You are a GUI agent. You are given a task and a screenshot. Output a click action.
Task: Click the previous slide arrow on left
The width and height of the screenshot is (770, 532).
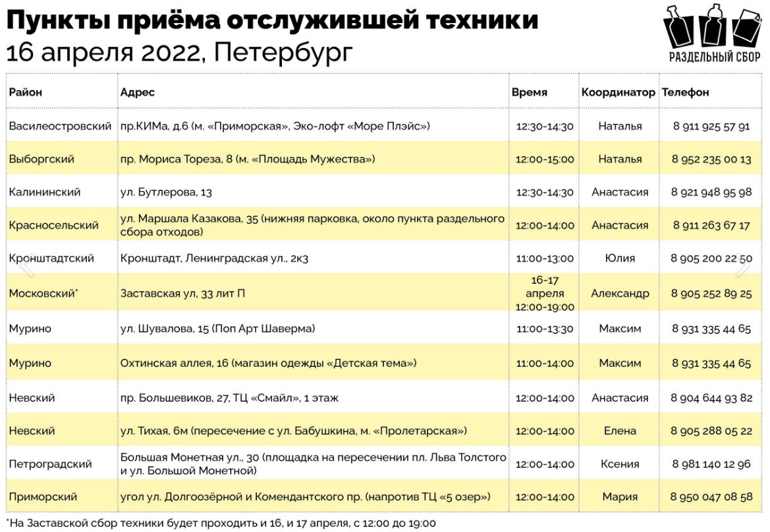pos(27,267)
